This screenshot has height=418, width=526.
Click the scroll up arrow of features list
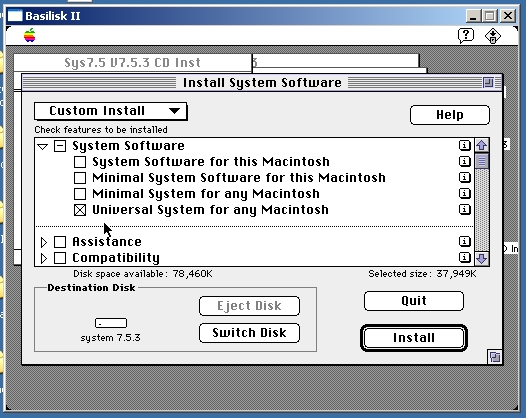pyautogui.click(x=482, y=146)
